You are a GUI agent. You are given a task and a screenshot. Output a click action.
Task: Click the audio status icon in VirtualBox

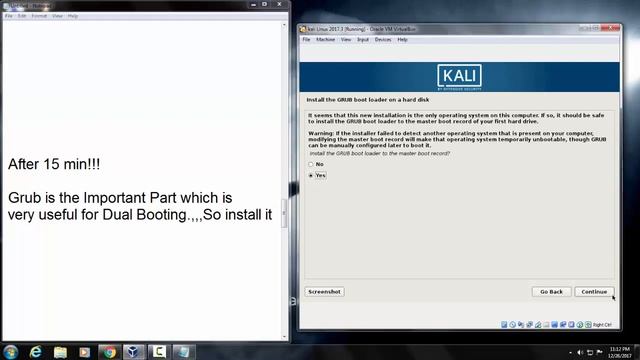pyautogui.click(x=521, y=324)
